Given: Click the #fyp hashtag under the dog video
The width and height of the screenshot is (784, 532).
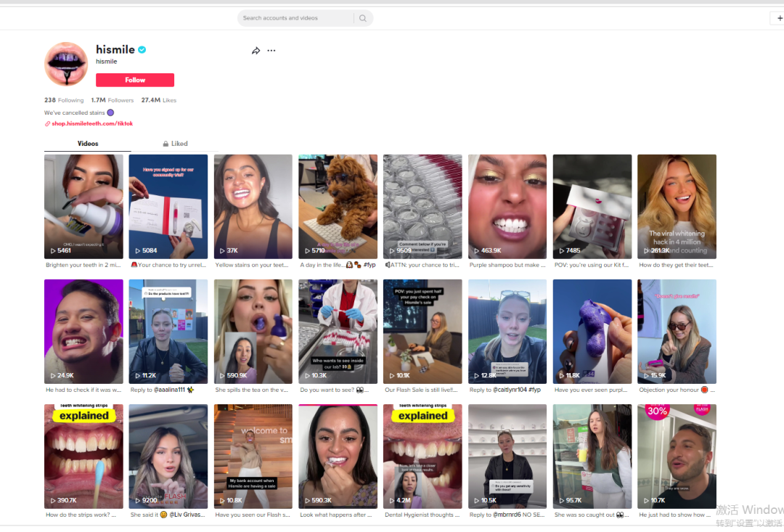Looking at the screenshot, I should pos(369,265).
